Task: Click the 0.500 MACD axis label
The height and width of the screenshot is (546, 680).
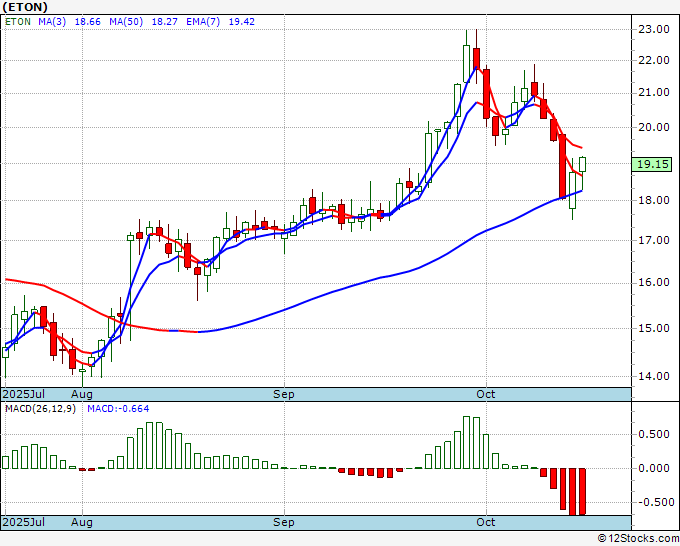Action: [x=654, y=435]
